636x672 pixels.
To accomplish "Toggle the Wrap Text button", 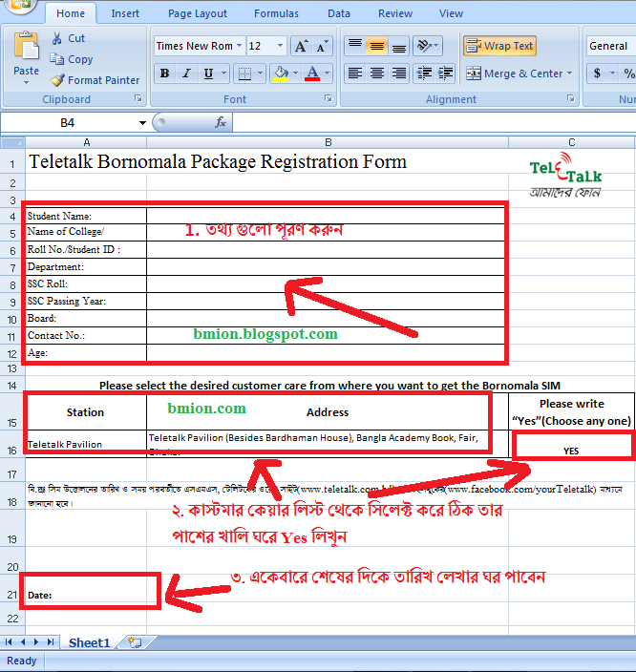I will tap(499, 46).
